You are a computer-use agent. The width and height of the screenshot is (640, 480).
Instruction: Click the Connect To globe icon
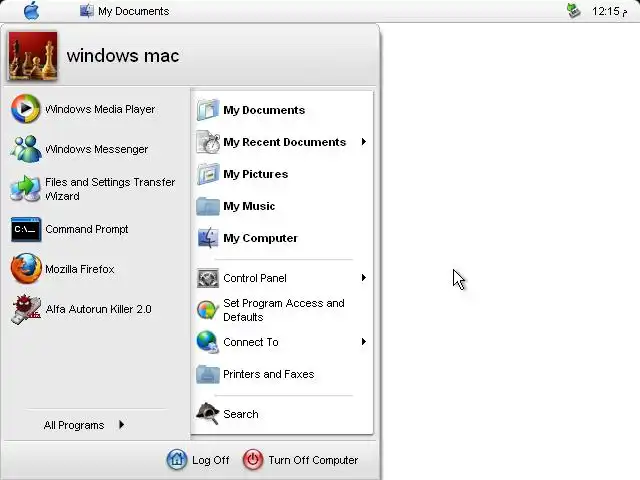(x=208, y=342)
